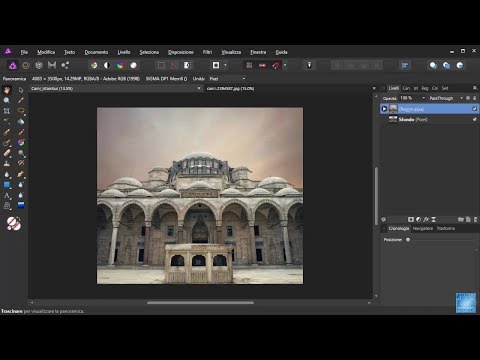The height and width of the screenshot is (360, 480).
Task: Open the Finestra menu
Action: (x=258, y=52)
